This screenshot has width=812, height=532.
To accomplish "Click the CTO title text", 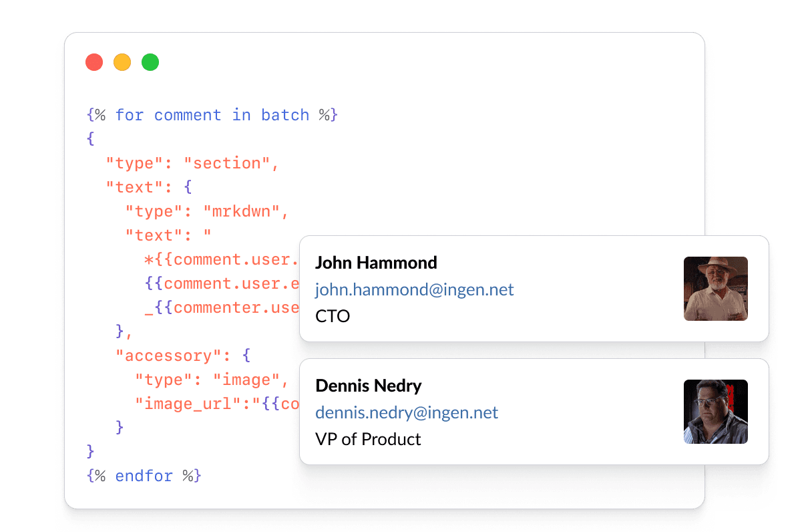I will (333, 315).
